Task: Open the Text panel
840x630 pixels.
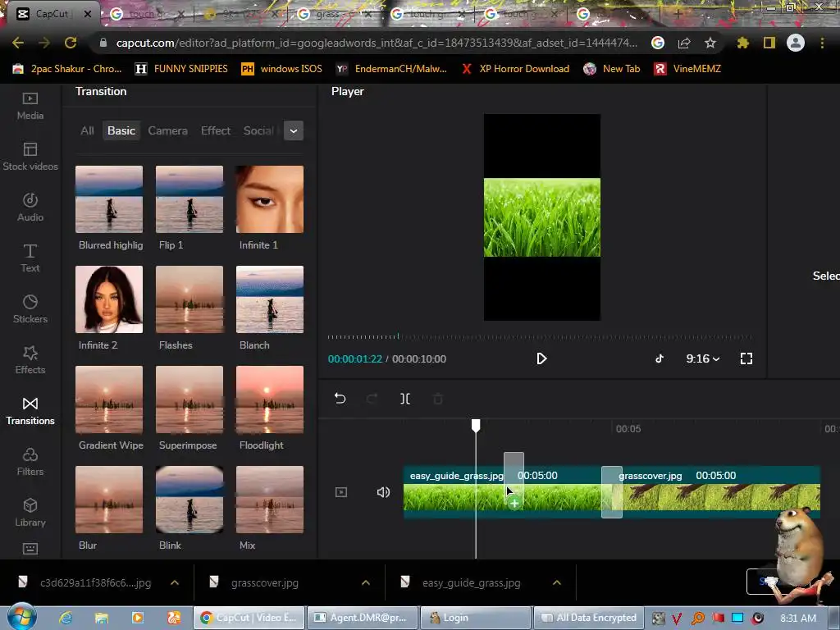Action: (x=30, y=258)
